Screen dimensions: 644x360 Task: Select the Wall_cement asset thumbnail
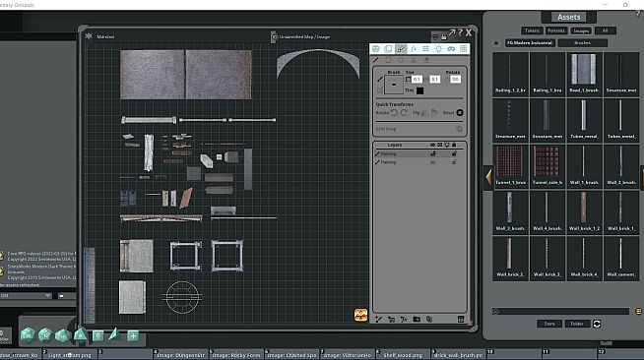(621, 259)
